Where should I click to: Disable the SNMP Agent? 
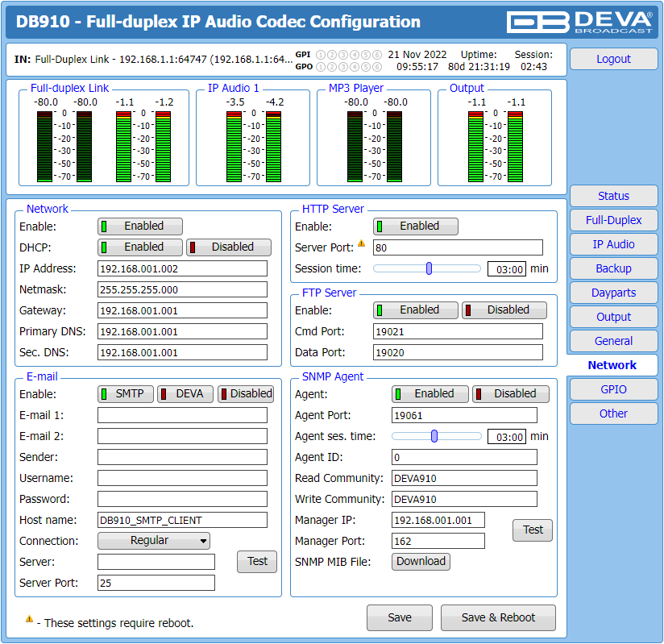point(511,394)
